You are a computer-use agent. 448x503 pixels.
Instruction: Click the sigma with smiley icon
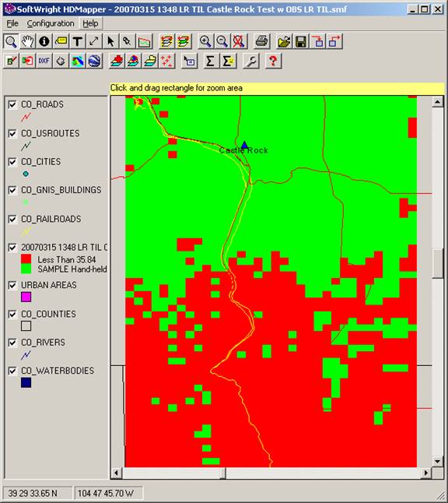click(x=228, y=61)
